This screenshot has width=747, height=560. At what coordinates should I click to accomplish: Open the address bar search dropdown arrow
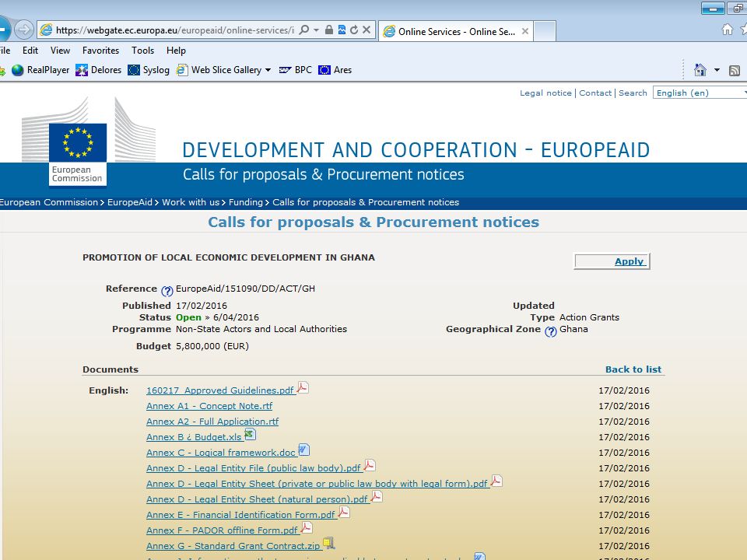(316, 30)
